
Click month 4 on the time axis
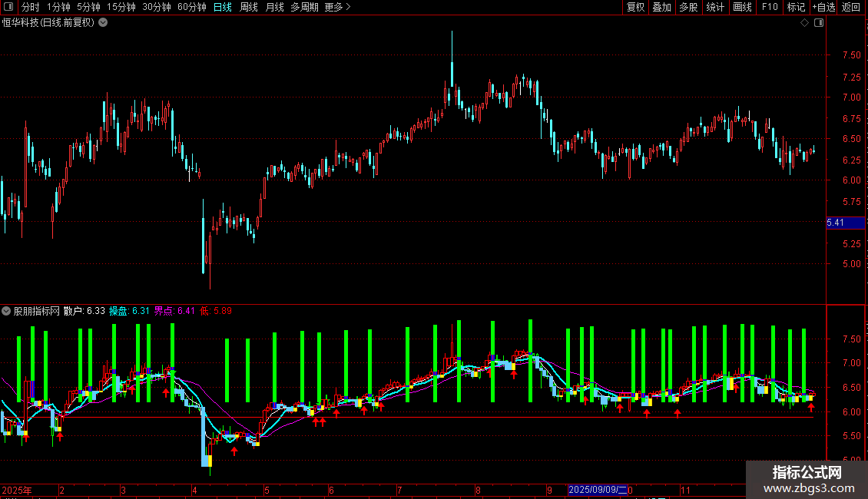click(194, 490)
